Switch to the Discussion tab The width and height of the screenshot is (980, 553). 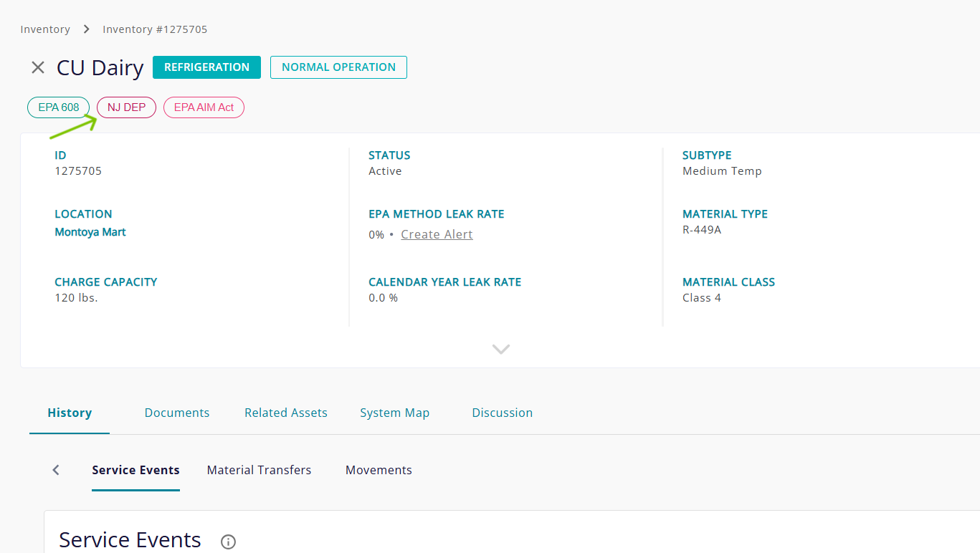[502, 413]
